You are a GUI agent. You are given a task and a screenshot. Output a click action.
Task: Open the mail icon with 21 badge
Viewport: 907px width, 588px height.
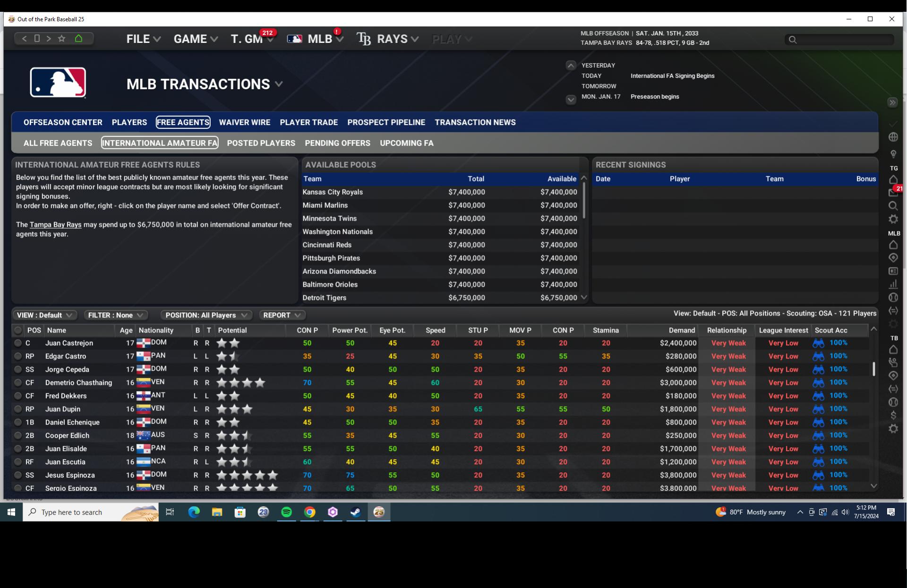(893, 192)
